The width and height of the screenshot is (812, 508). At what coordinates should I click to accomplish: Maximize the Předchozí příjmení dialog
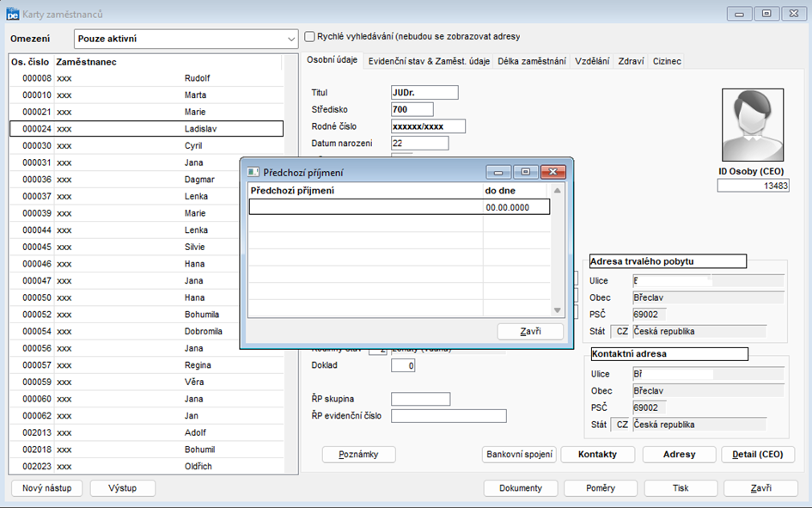point(526,172)
